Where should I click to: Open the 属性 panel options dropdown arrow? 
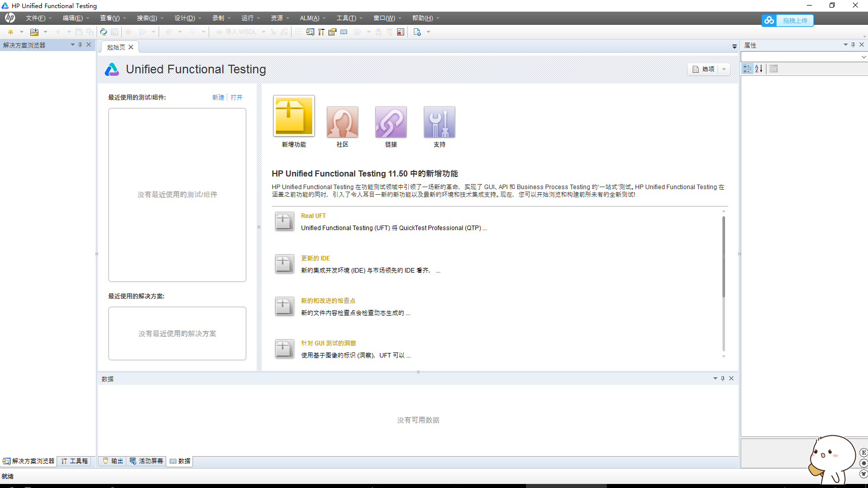(845, 45)
